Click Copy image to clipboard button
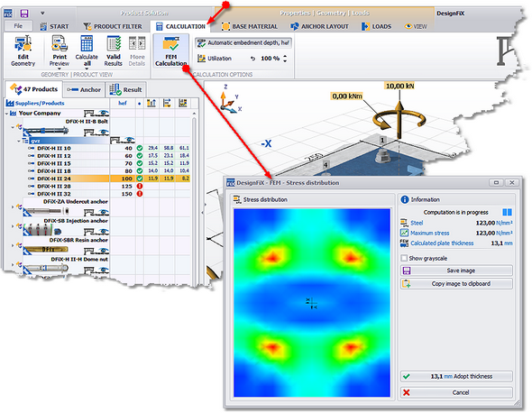 (x=456, y=284)
